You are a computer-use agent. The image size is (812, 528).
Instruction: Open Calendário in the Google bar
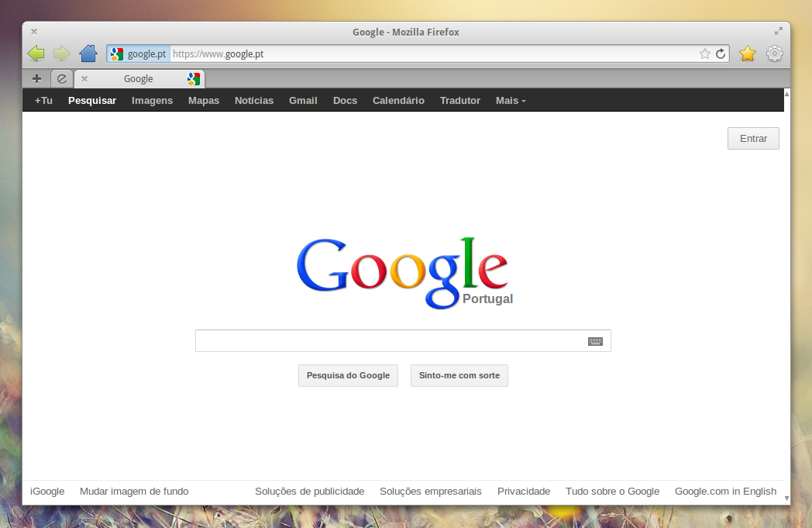tap(398, 101)
